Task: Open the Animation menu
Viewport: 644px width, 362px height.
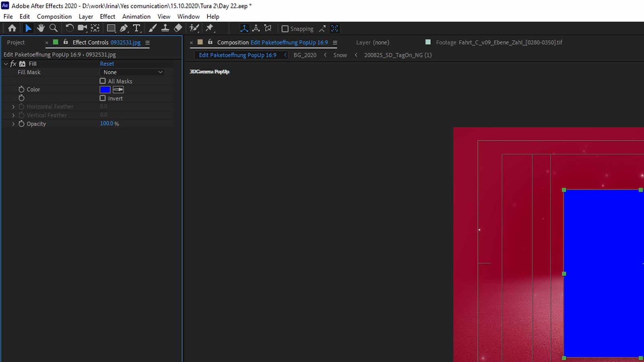Action: (136, 16)
